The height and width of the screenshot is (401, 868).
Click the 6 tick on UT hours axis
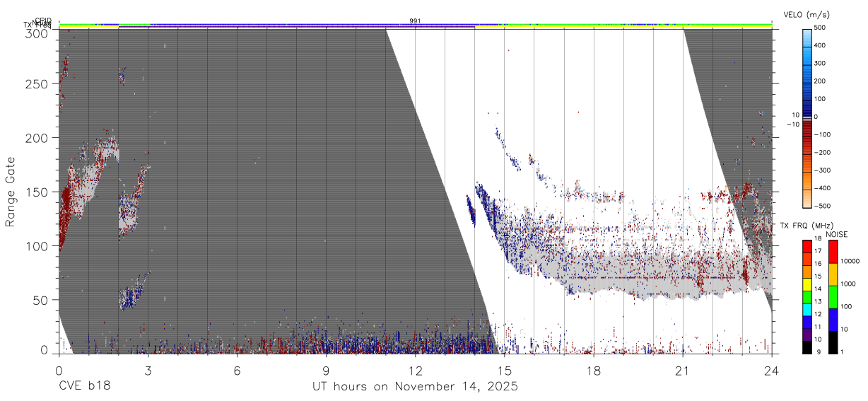click(237, 370)
